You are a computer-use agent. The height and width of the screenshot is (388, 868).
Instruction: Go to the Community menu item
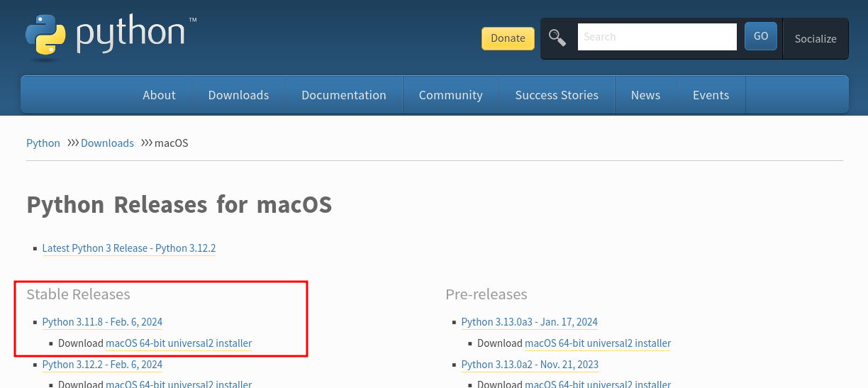point(450,95)
